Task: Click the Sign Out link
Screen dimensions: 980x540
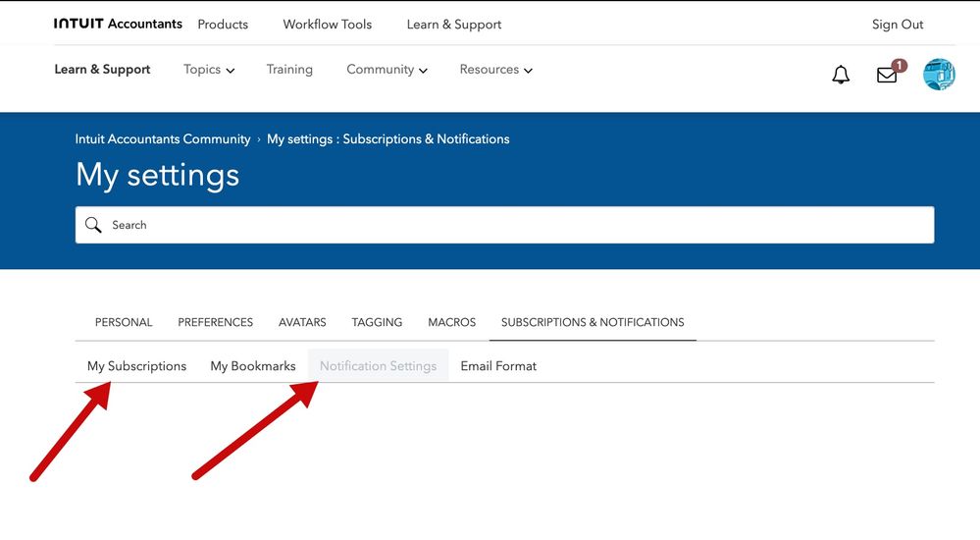Action: [898, 25]
